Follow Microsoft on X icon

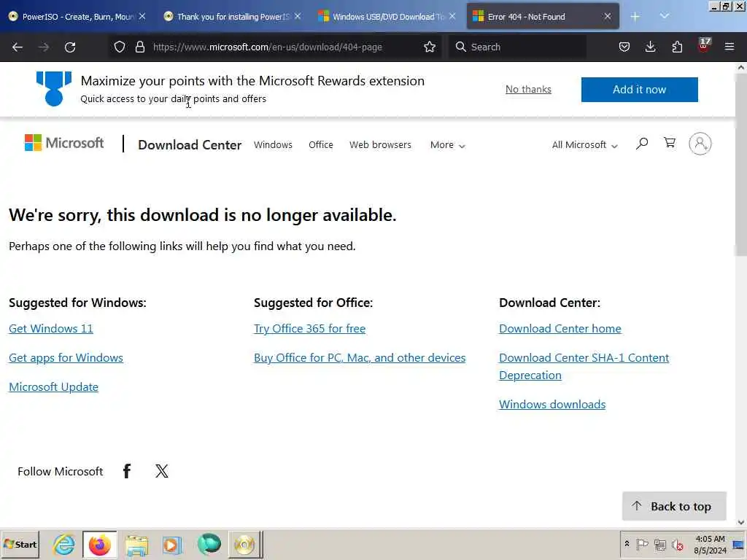161,471
